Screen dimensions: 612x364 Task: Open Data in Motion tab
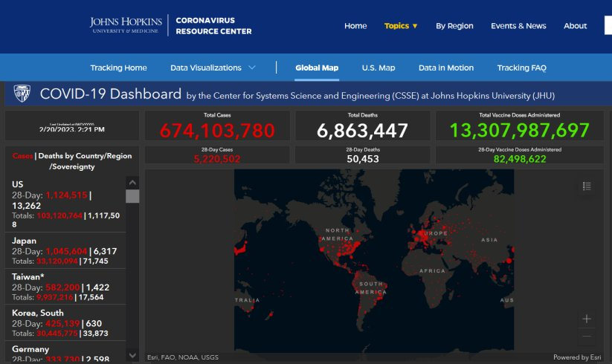[445, 68]
